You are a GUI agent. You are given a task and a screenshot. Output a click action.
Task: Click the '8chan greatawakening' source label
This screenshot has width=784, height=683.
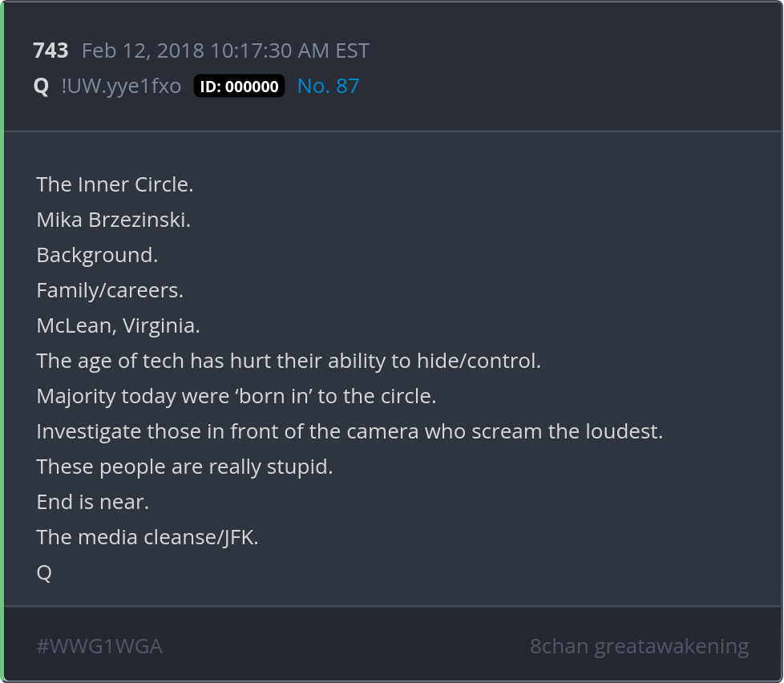click(639, 646)
